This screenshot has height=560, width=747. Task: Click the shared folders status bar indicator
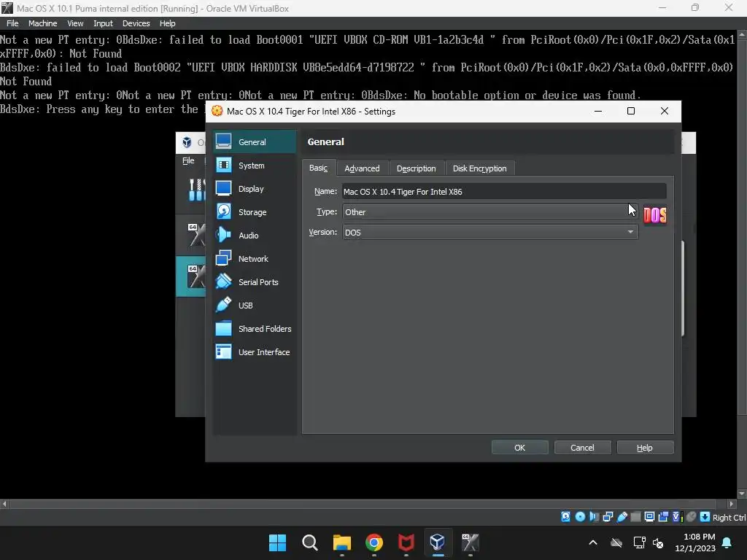coord(635,517)
